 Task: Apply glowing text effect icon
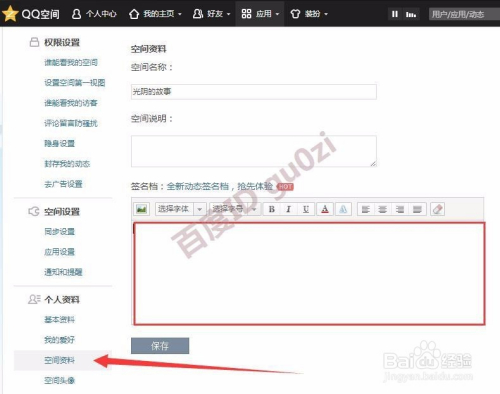click(343, 209)
